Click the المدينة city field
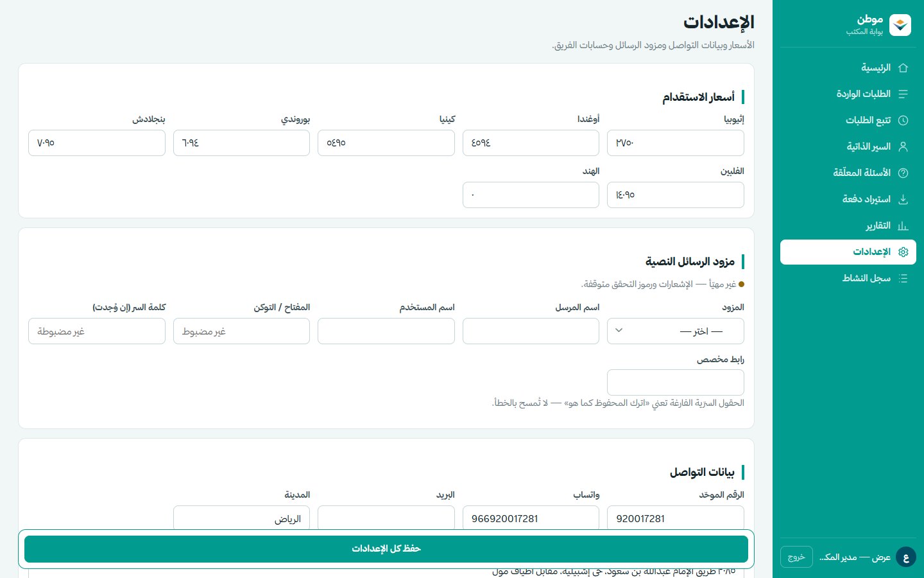 coord(241,518)
